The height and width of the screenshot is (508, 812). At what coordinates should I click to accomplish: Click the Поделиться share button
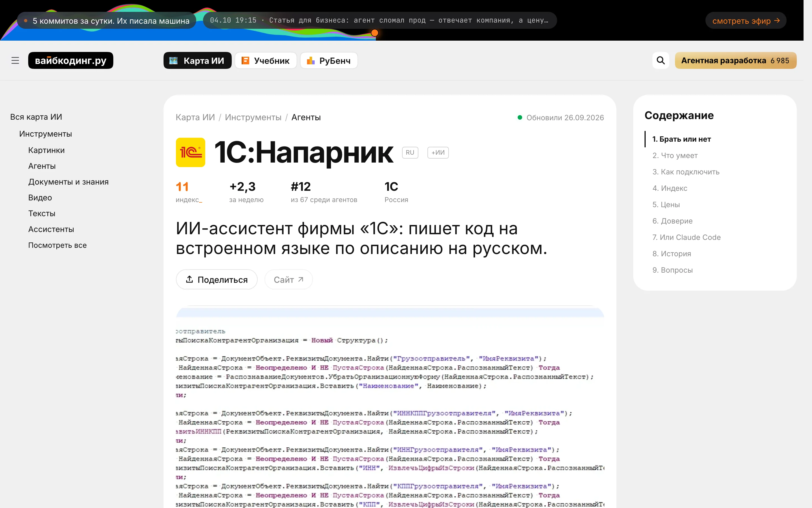coord(217,279)
